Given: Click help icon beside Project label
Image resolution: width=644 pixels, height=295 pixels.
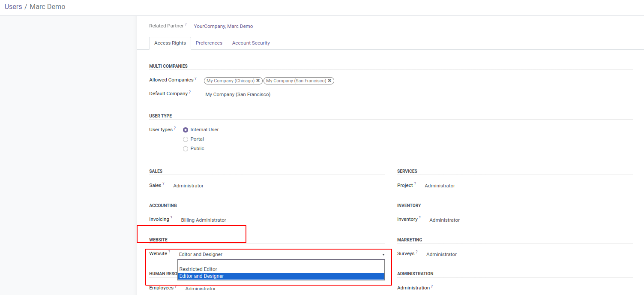Looking at the screenshot, I should pos(415,184).
